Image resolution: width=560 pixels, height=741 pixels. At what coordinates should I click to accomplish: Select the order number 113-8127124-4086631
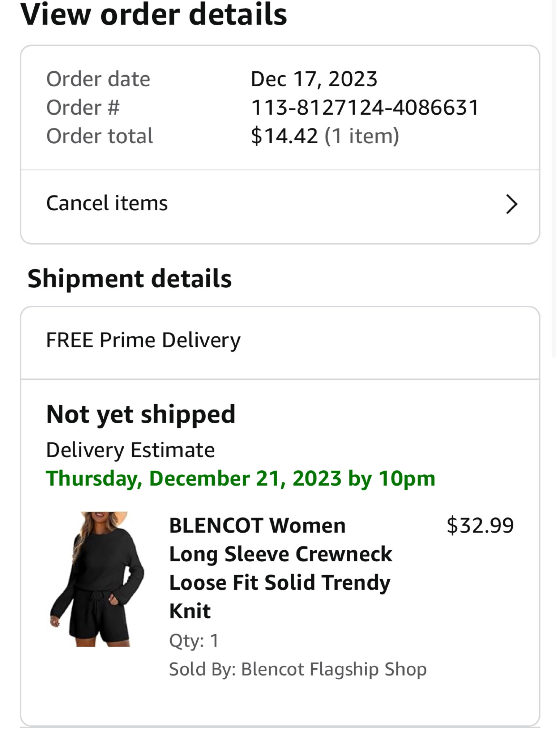click(x=365, y=107)
